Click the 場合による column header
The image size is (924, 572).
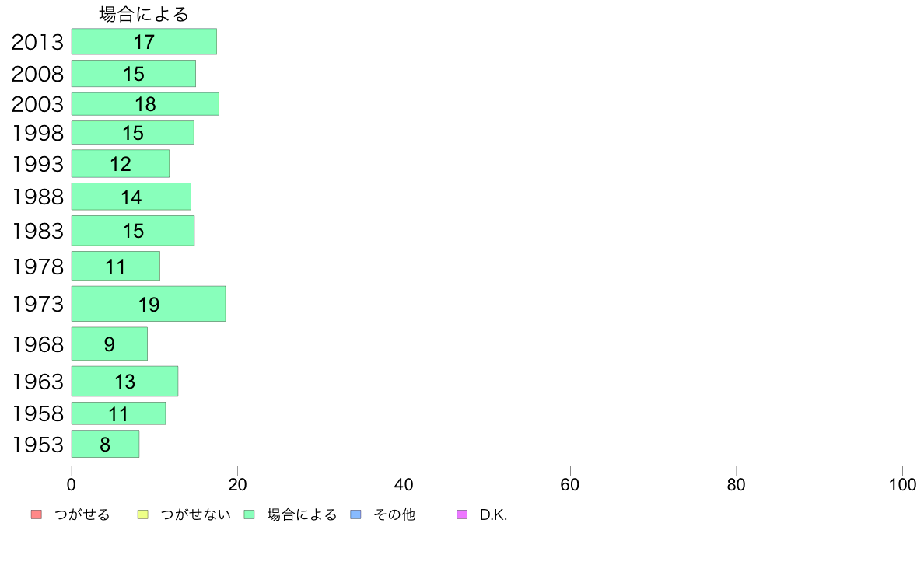(144, 14)
